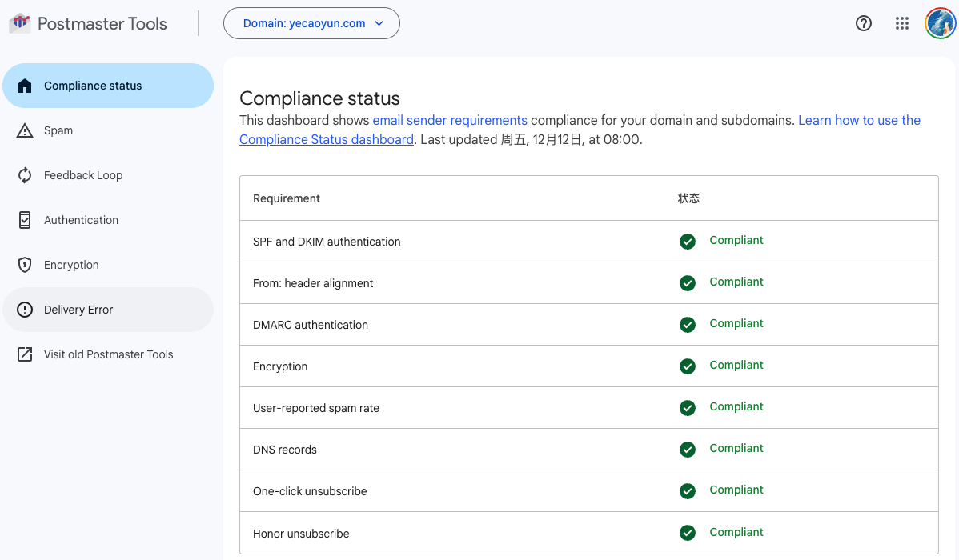Visit old Postmaster Tools from sidebar
The image size is (959, 560).
[107, 354]
